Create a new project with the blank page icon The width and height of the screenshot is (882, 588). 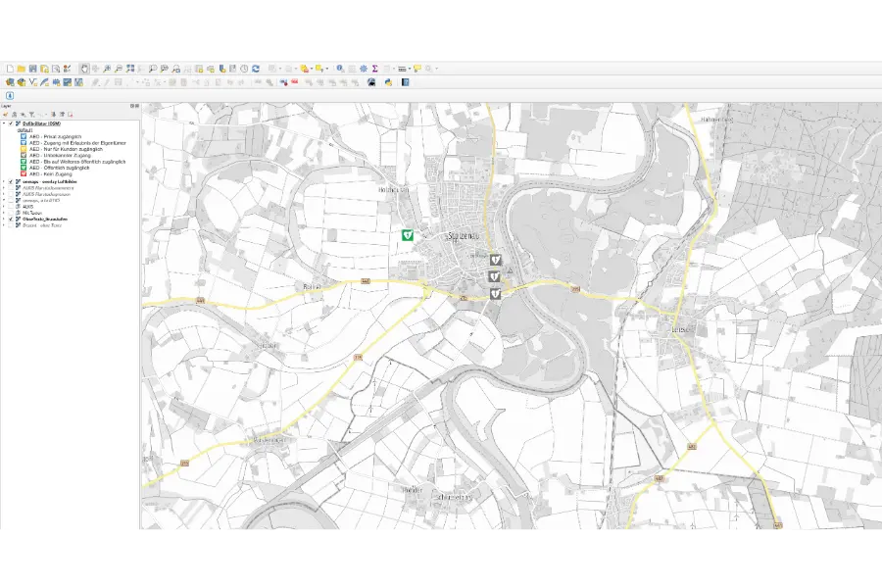pos(10,69)
